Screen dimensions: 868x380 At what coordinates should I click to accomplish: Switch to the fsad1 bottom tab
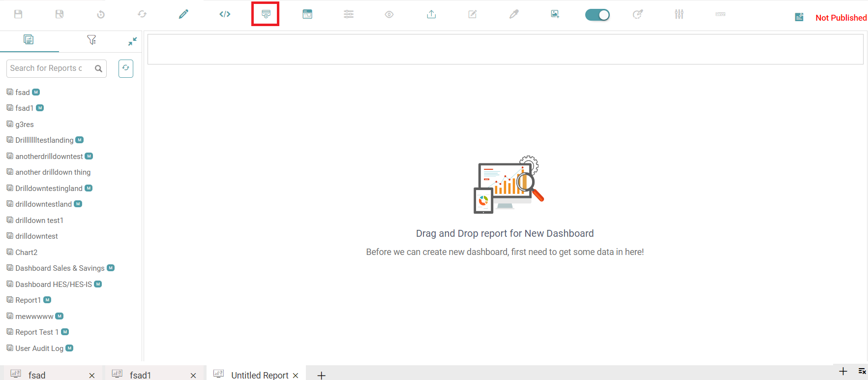pyautogui.click(x=140, y=375)
